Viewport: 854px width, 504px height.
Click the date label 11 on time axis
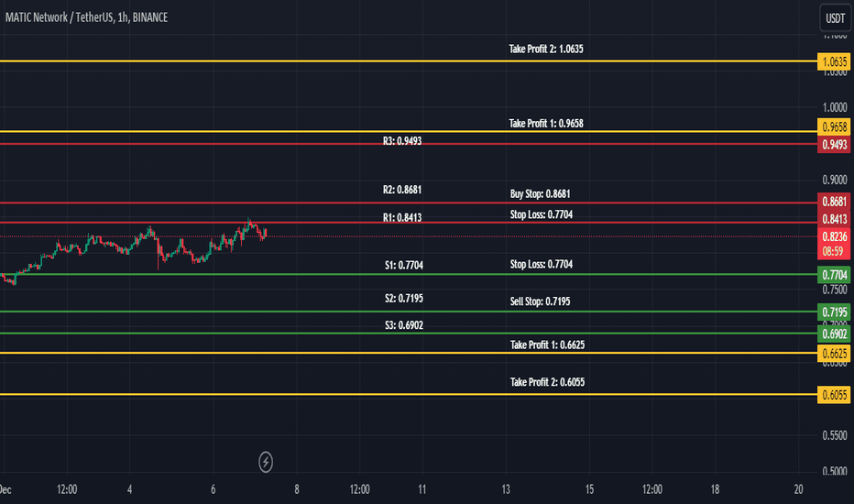point(422,489)
